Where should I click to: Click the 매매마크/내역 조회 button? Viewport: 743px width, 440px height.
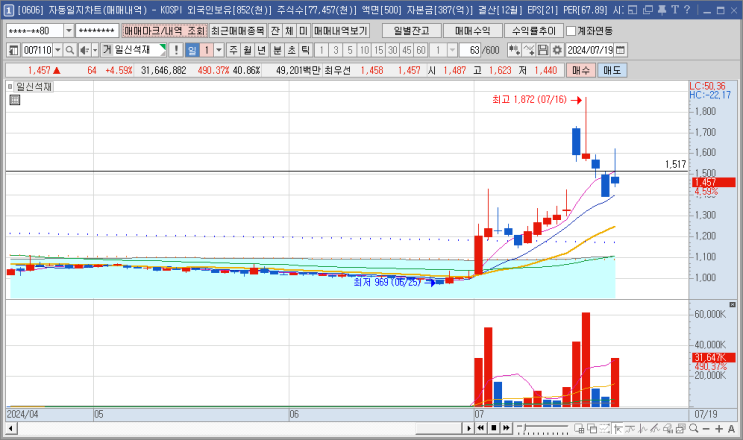(164, 31)
